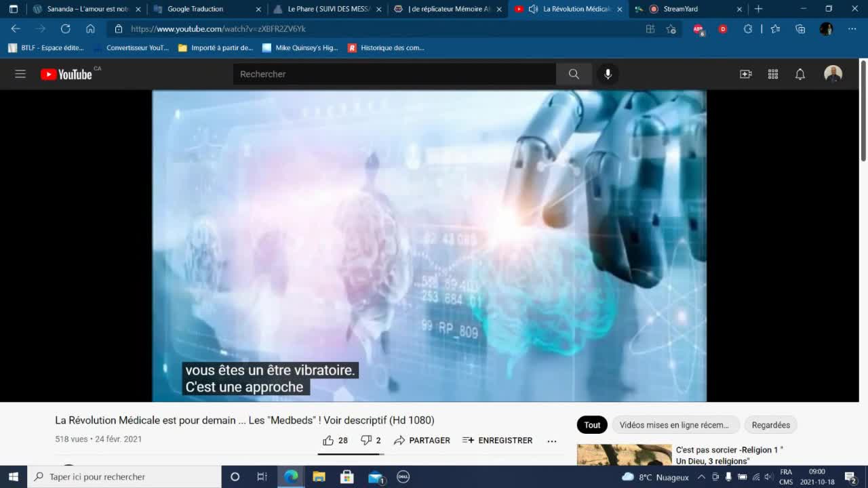Screen dimensions: 868x488
Task: Select the Vidéos mises en ligne récemment chip
Action: coord(675,425)
